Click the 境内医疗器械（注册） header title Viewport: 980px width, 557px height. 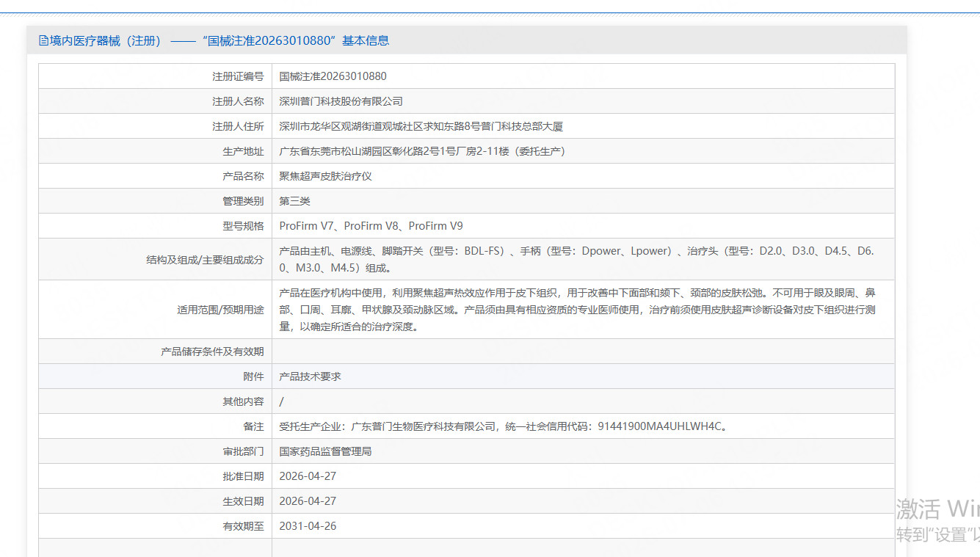tap(105, 40)
